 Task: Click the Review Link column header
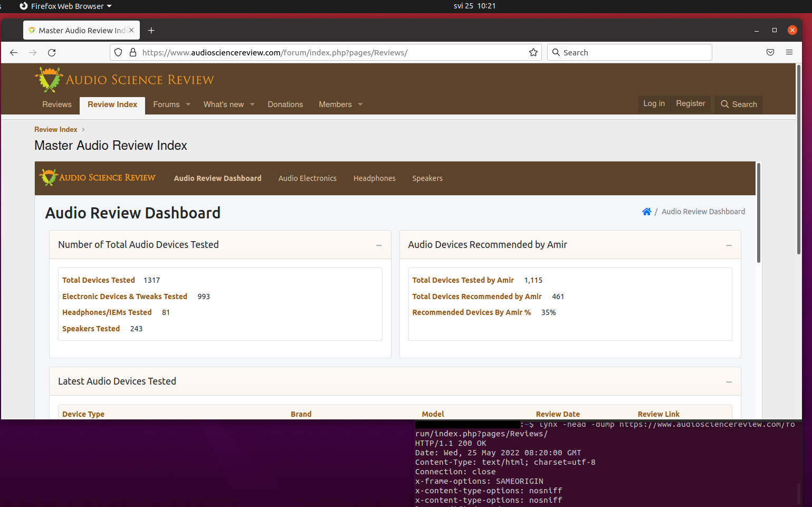(x=658, y=414)
